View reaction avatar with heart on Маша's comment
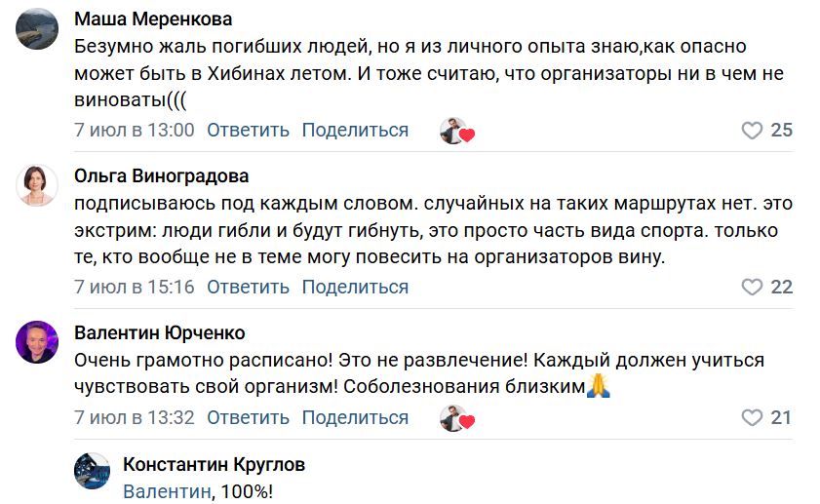Screen dimensions: 820x504 (x=456, y=131)
